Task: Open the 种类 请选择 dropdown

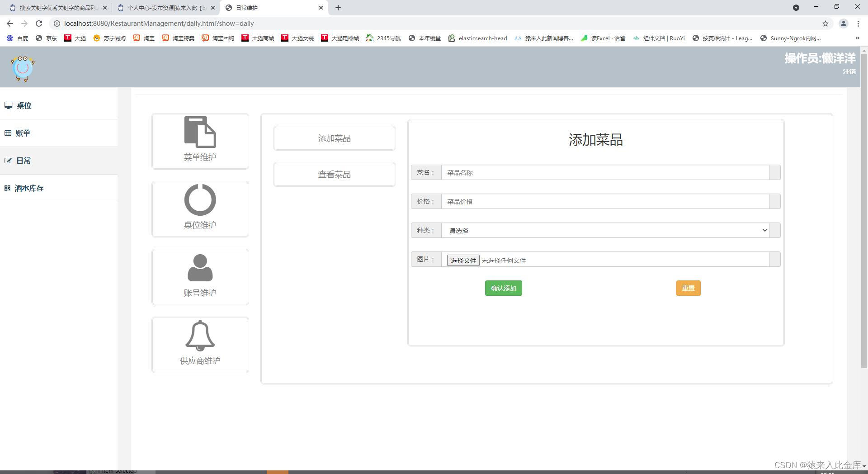Action: 605,230
